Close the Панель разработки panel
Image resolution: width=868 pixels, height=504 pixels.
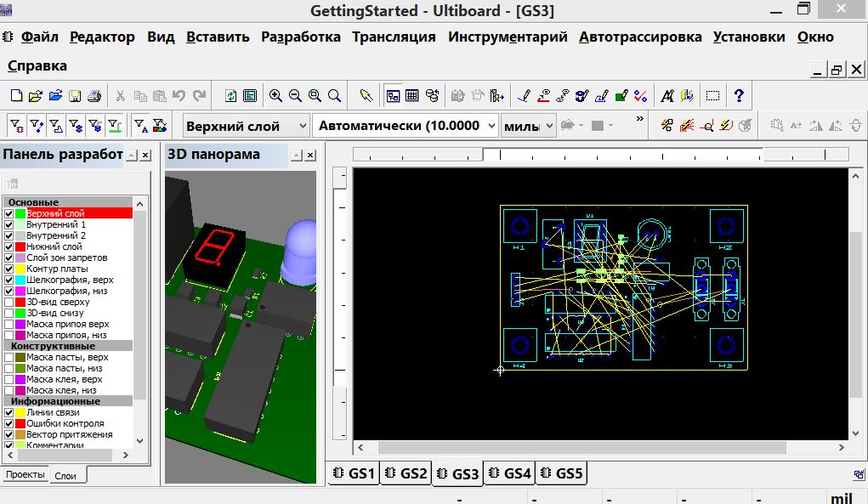[145, 156]
